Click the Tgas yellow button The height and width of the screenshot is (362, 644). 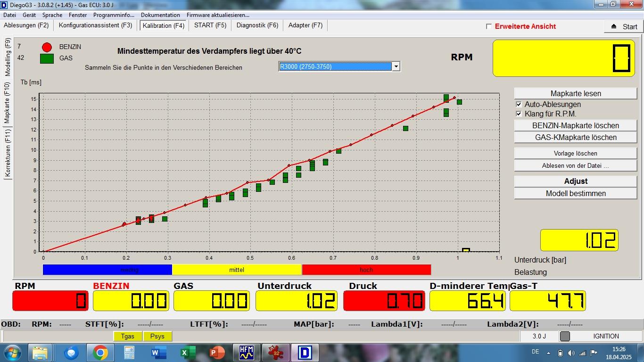(x=128, y=336)
